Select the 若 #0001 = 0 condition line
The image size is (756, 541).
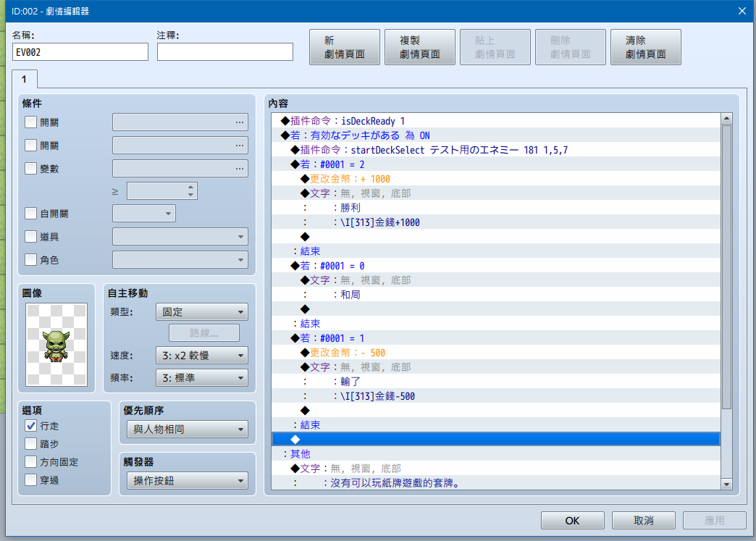click(x=496, y=266)
